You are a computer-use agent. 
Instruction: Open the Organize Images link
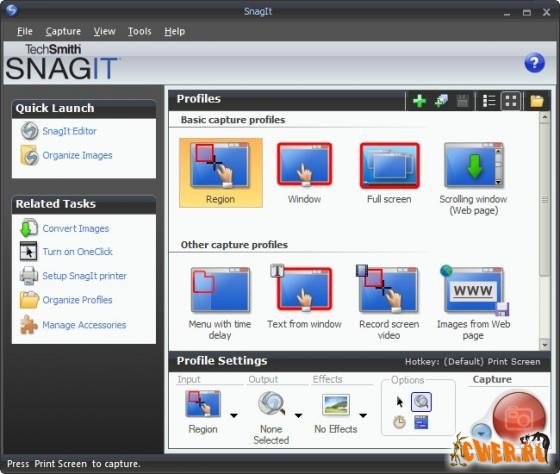pos(77,155)
